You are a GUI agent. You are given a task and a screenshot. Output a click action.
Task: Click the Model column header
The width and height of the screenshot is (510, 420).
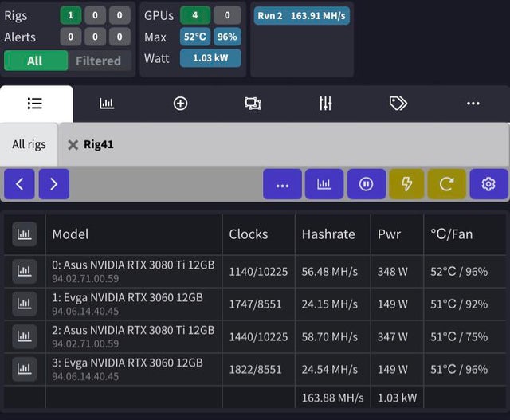70,234
